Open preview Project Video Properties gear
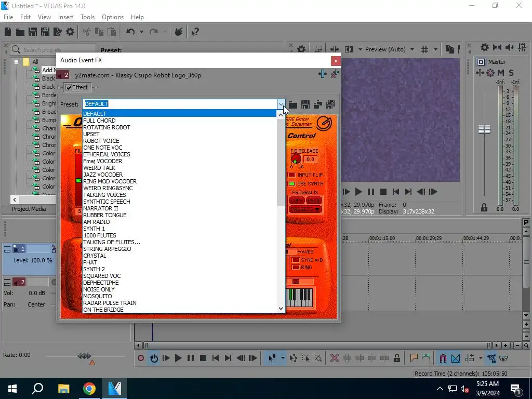This screenshot has width=532, height=399. click(x=301, y=49)
